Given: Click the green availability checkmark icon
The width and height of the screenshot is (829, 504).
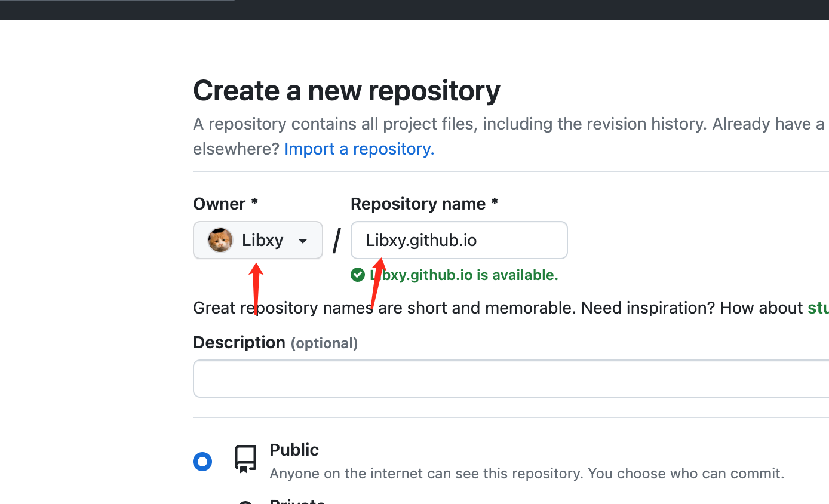Looking at the screenshot, I should pyautogui.click(x=358, y=275).
